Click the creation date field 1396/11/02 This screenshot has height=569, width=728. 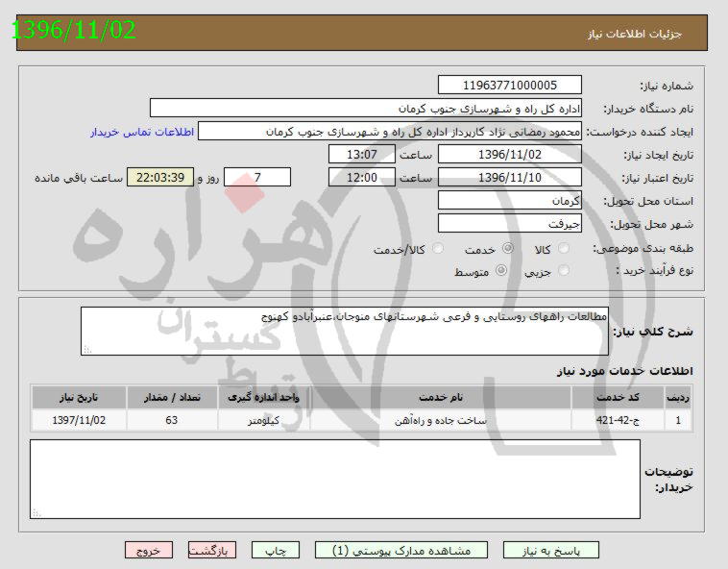pos(510,154)
